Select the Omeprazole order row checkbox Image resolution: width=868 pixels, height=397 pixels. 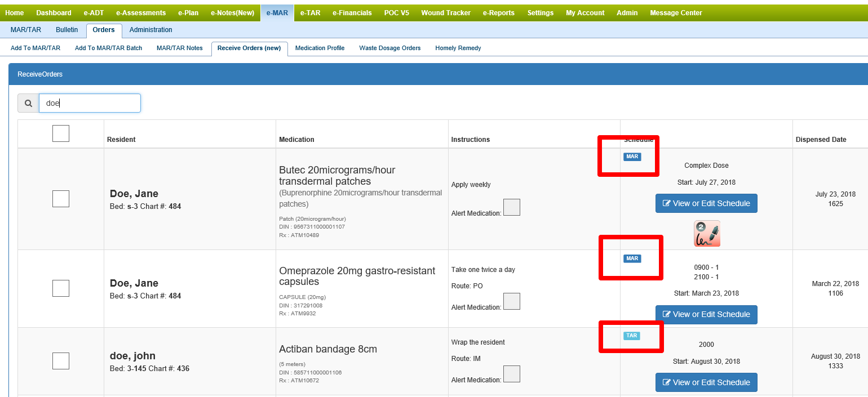click(61, 288)
